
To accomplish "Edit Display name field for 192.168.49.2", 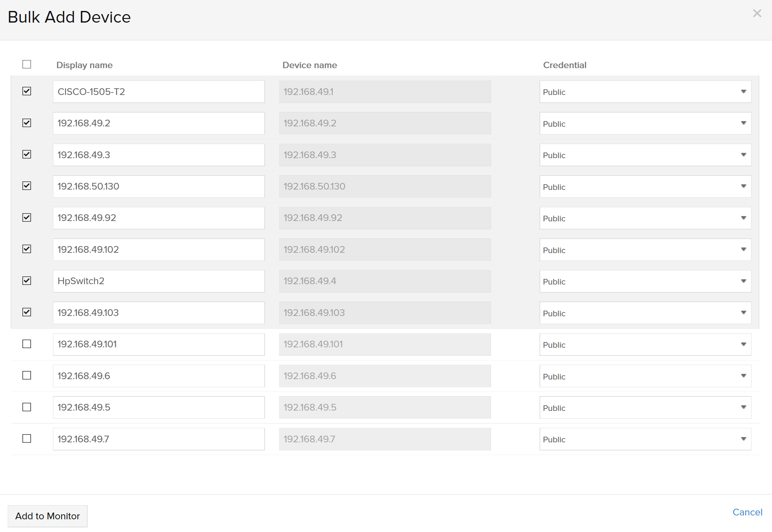I will pyautogui.click(x=158, y=123).
